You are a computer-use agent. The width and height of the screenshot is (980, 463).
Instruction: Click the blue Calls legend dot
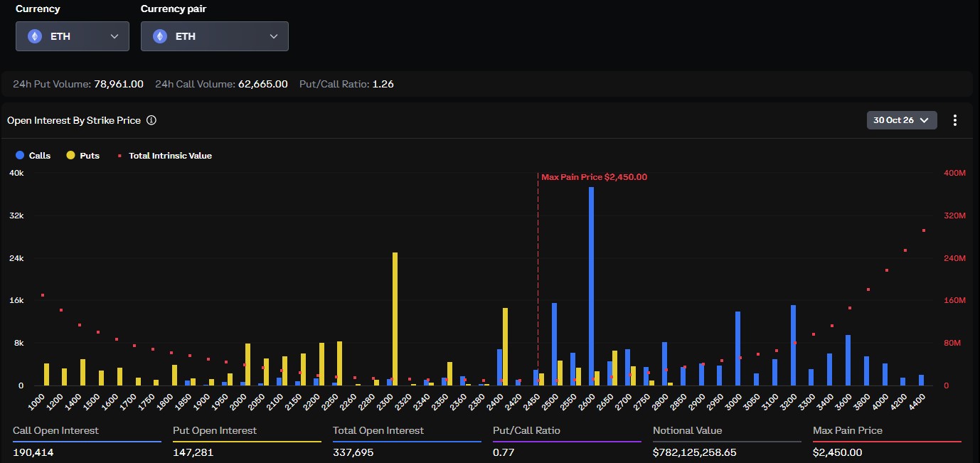pyautogui.click(x=20, y=155)
